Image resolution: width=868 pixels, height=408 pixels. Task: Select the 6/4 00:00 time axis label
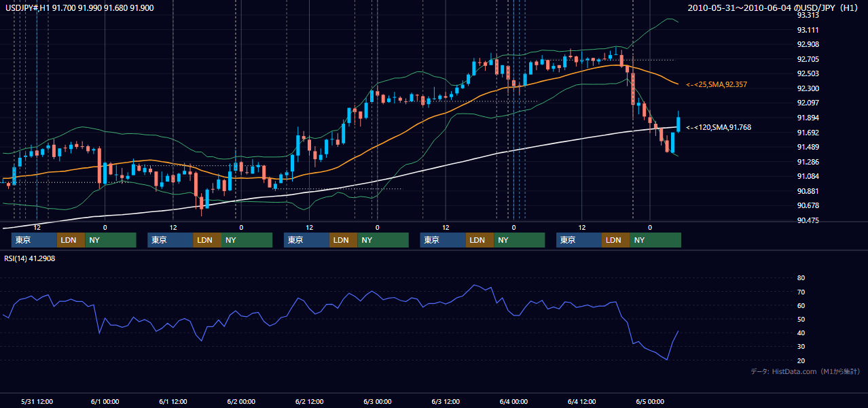[513, 401]
